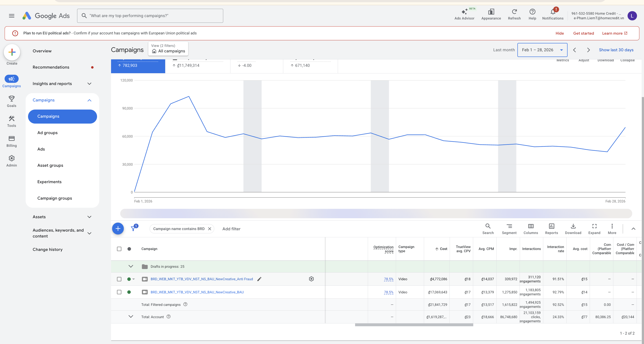The image size is (644, 344).
Task: Focus the Google Ads search box
Action: click(x=150, y=16)
